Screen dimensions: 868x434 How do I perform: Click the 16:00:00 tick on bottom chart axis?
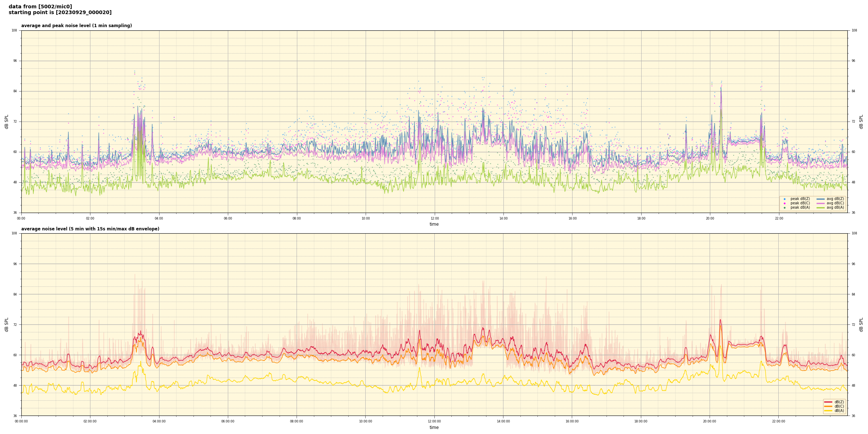point(572,421)
